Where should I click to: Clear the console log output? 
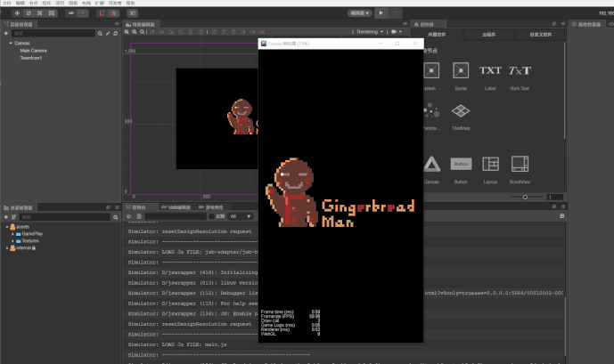128,216
